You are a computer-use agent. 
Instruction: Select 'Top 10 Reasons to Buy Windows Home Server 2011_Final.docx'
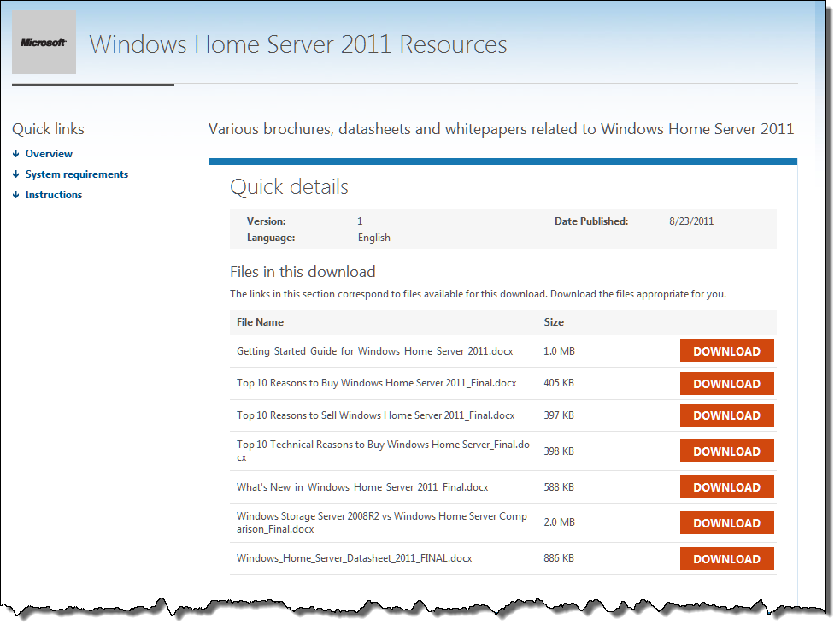click(x=377, y=383)
